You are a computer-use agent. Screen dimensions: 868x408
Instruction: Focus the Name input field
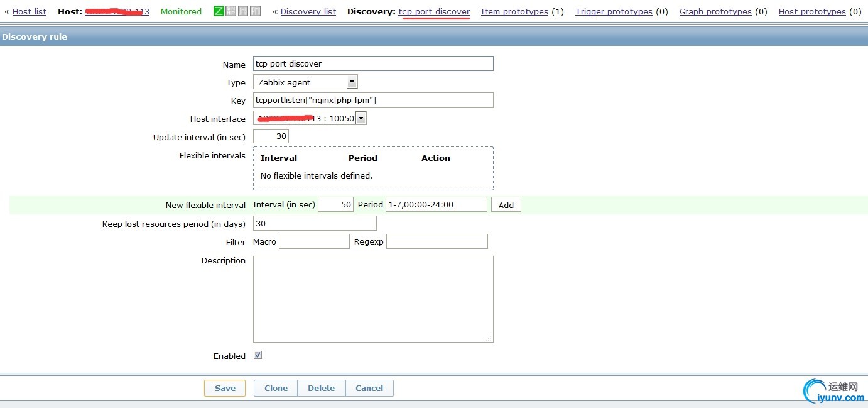pyautogui.click(x=373, y=63)
